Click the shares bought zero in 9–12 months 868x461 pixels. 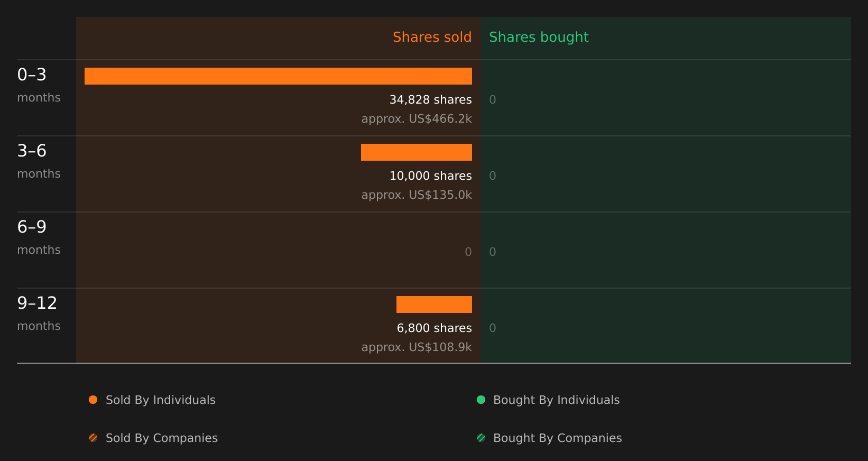(493, 328)
